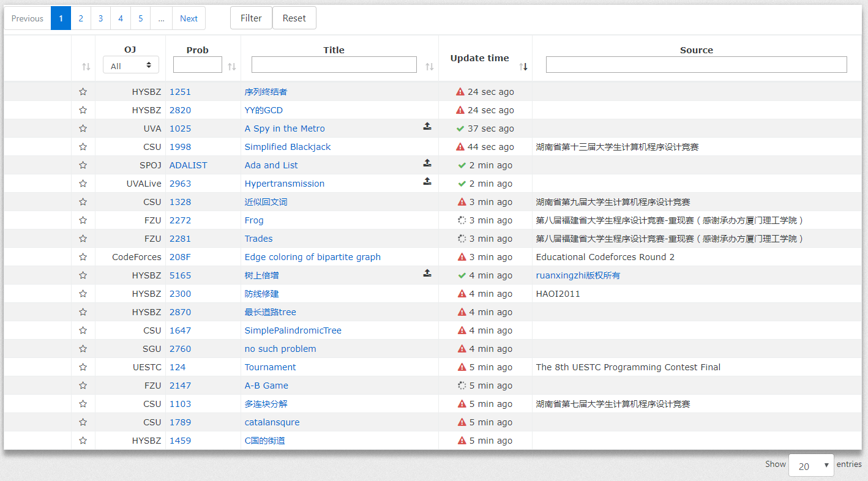
Task: Toggle favorite star for HYSBZ 2820
Action: point(83,110)
